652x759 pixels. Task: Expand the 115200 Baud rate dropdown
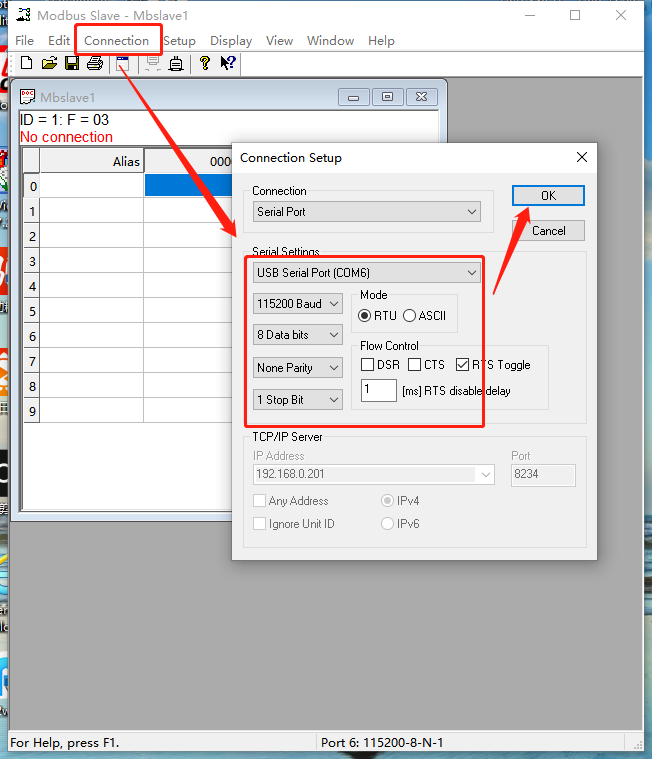point(298,303)
